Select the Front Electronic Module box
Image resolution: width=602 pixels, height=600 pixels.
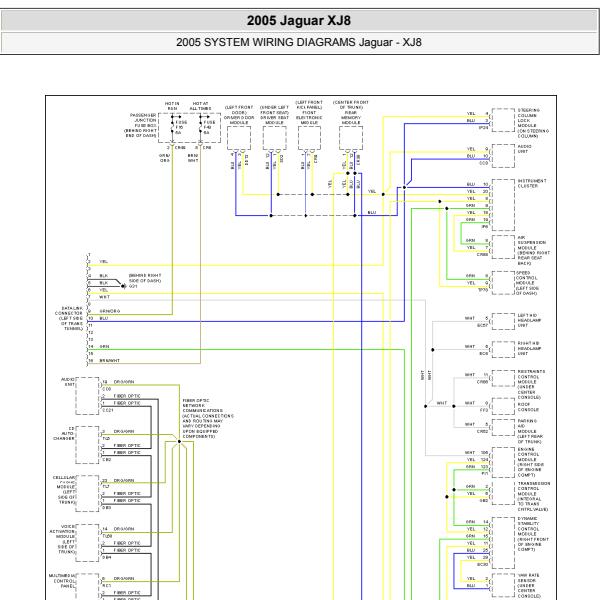tap(309, 138)
